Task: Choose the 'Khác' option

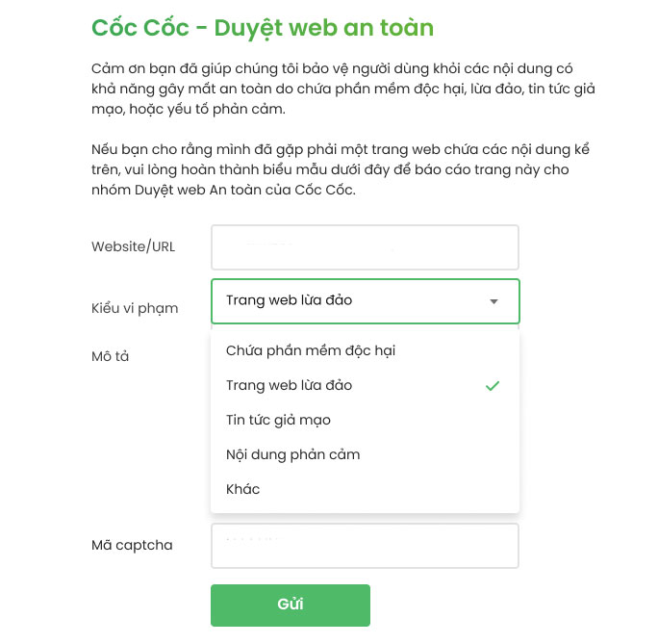Action: click(243, 489)
